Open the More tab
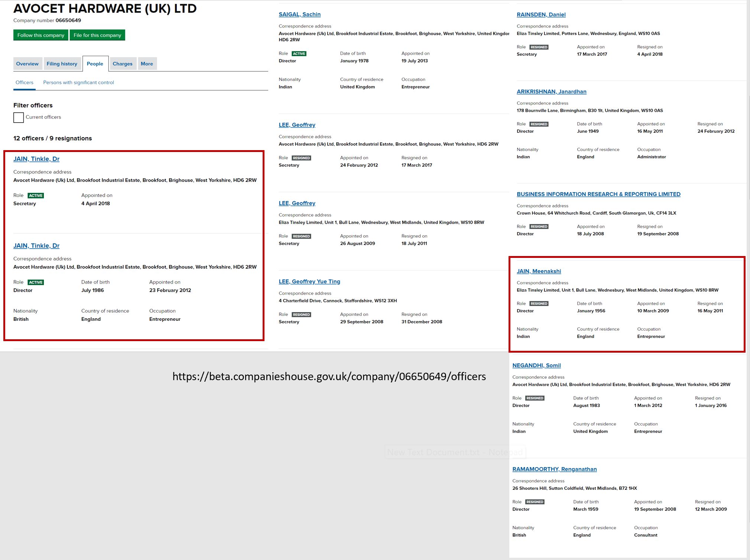This screenshot has height=560, width=750. [x=147, y=64]
